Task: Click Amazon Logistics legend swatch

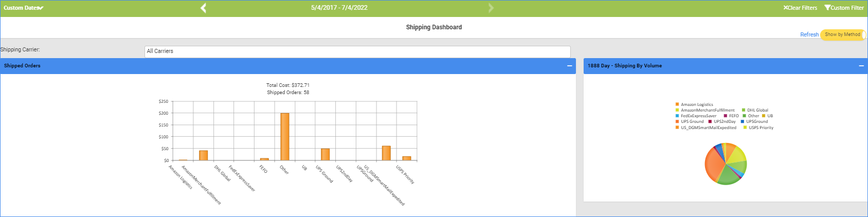Action: (x=677, y=104)
